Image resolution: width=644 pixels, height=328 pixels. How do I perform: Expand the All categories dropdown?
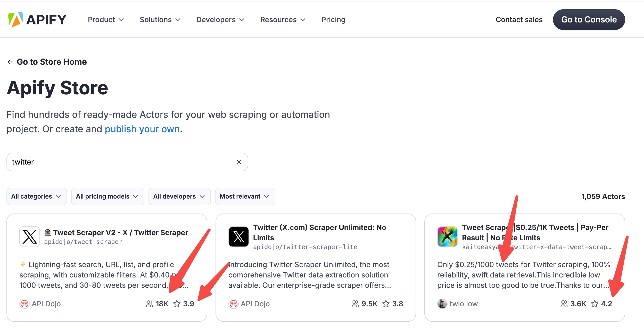[37, 196]
